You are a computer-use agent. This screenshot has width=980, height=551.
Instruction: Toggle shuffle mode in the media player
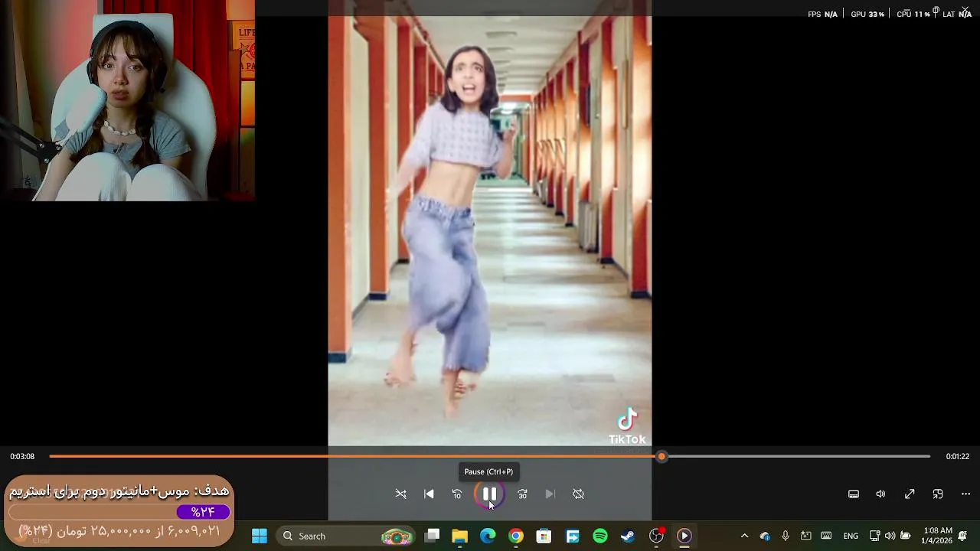tap(400, 494)
